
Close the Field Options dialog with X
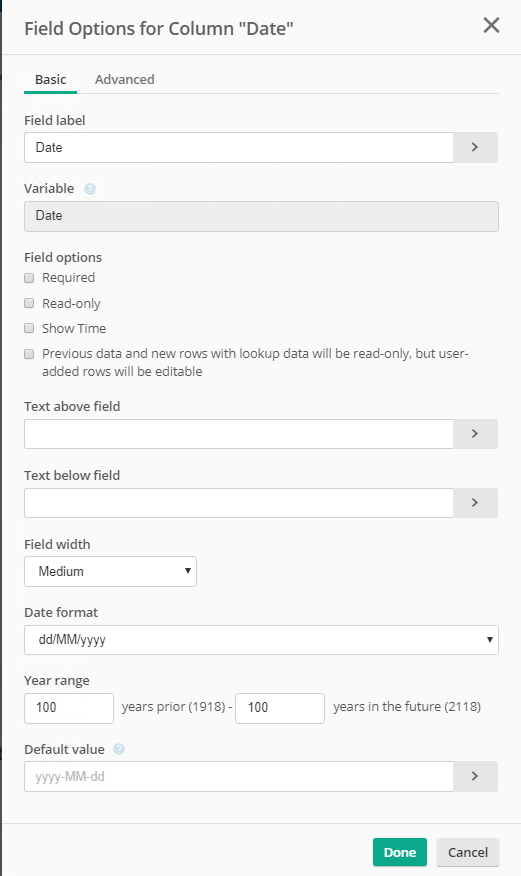click(x=491, y=25)
